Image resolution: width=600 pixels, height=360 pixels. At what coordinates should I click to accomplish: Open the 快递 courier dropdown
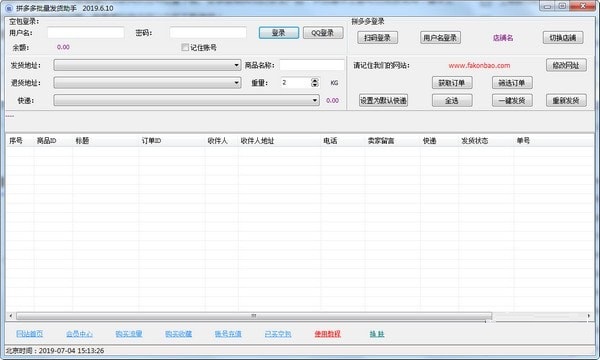coord(186,100)
